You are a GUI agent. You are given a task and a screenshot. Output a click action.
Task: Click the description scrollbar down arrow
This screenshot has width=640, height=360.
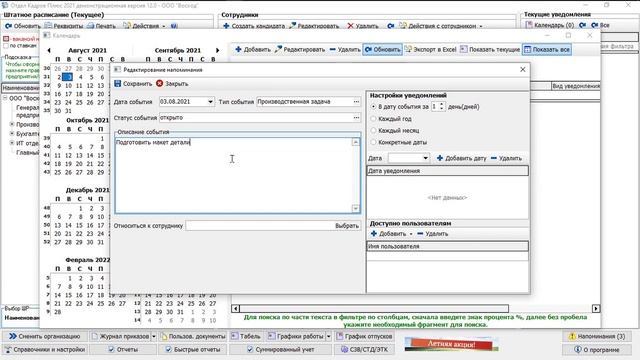click(x=356, y=209)
